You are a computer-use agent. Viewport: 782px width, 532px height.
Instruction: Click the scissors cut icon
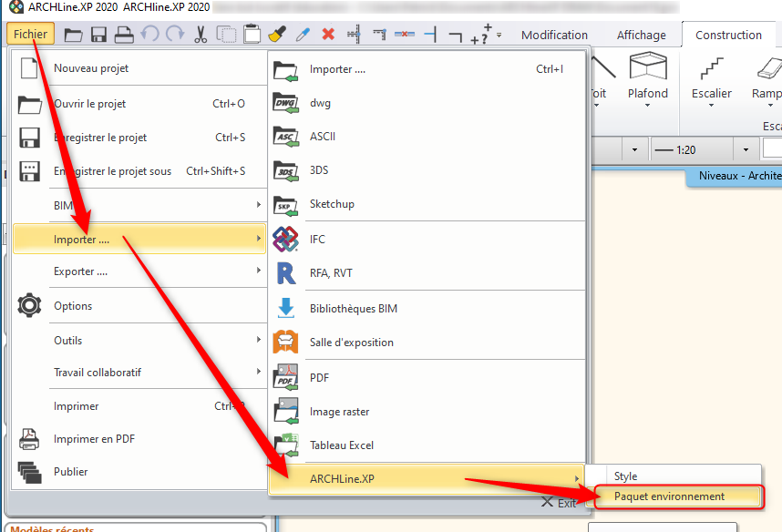click(x=201, y=35)
